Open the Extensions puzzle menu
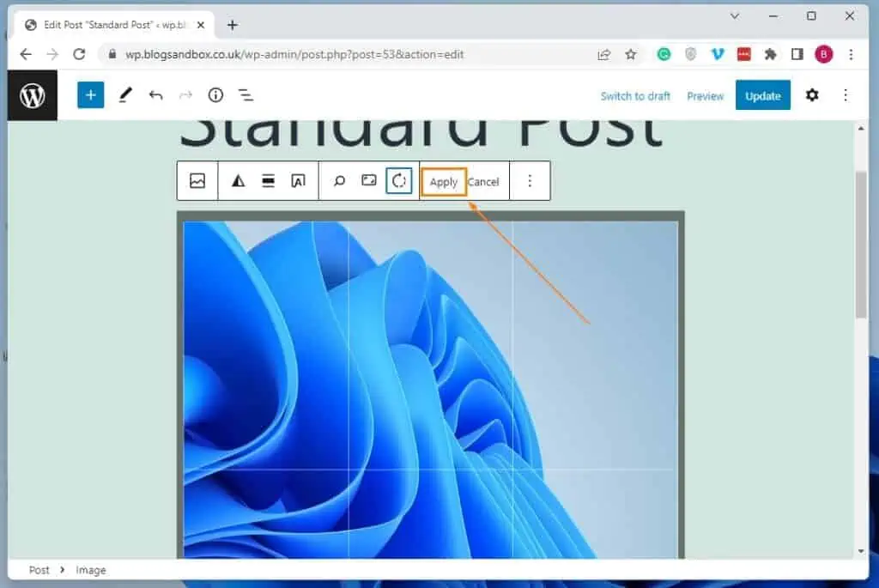The height and width of the screenshot is (588, 879). (x=771, y=54)
